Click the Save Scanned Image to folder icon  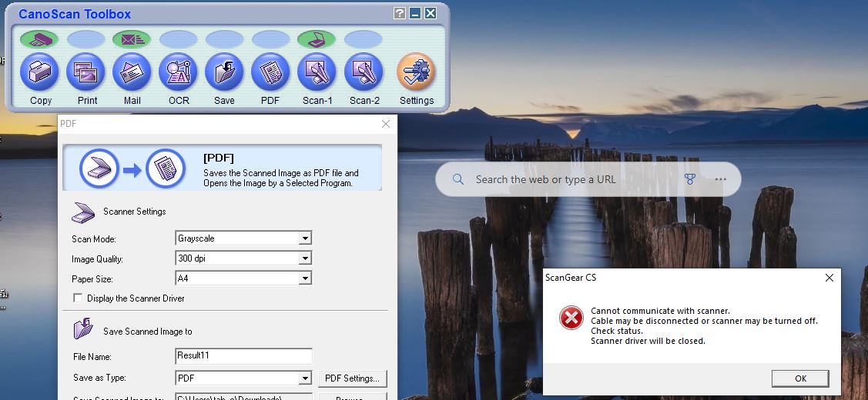click(x=83, y=328)
